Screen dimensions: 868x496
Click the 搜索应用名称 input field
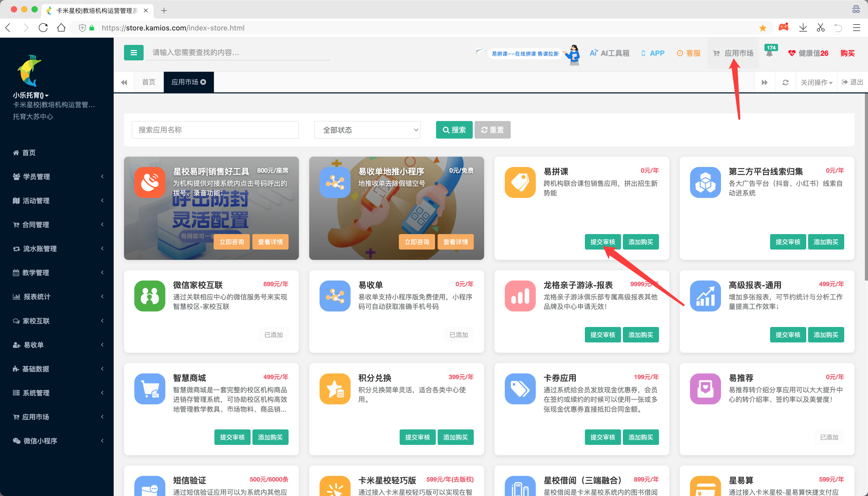[x=215, y=130]
